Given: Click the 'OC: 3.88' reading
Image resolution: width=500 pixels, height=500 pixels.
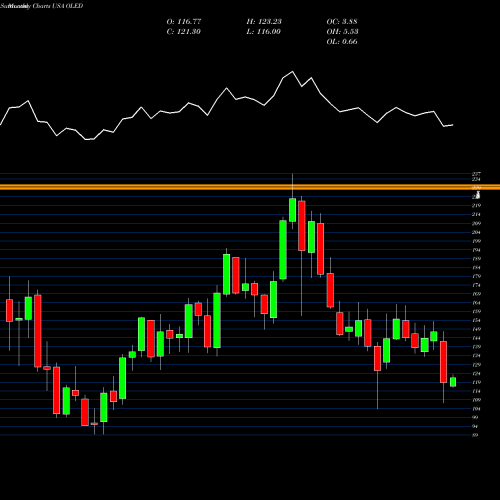Looking at the screenshot, I should coord(342,22).
